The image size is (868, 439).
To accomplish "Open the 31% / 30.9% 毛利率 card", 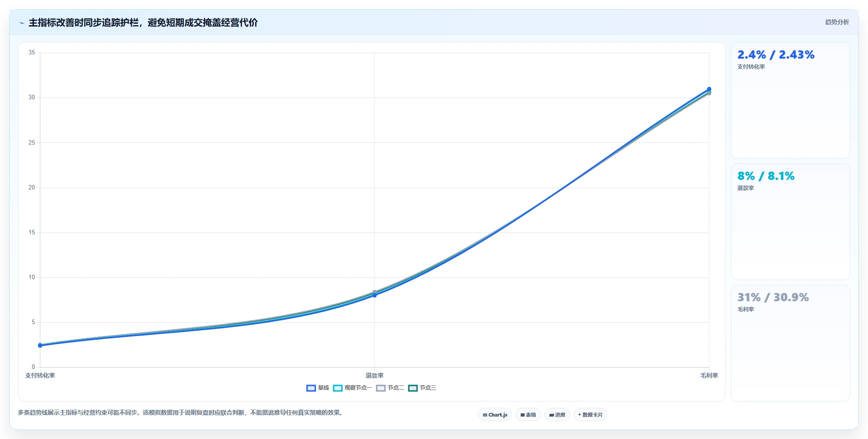I will [x=790, y=343].
